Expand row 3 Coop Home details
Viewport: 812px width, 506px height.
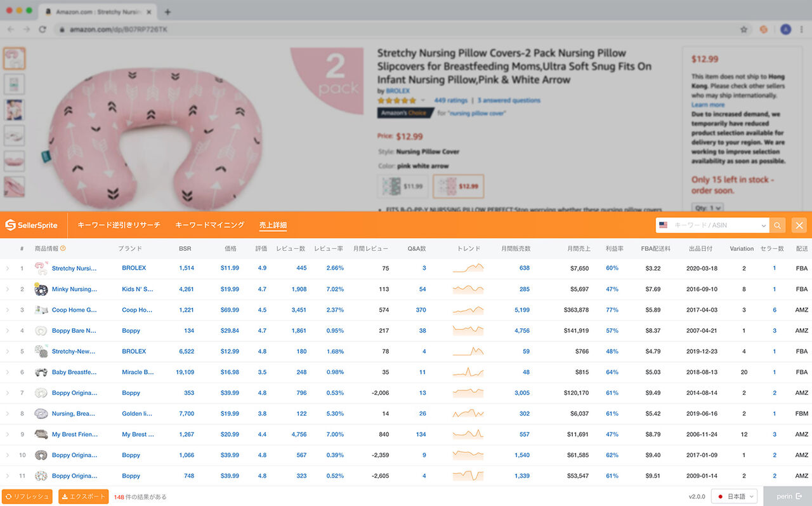(x=8, y=310)
